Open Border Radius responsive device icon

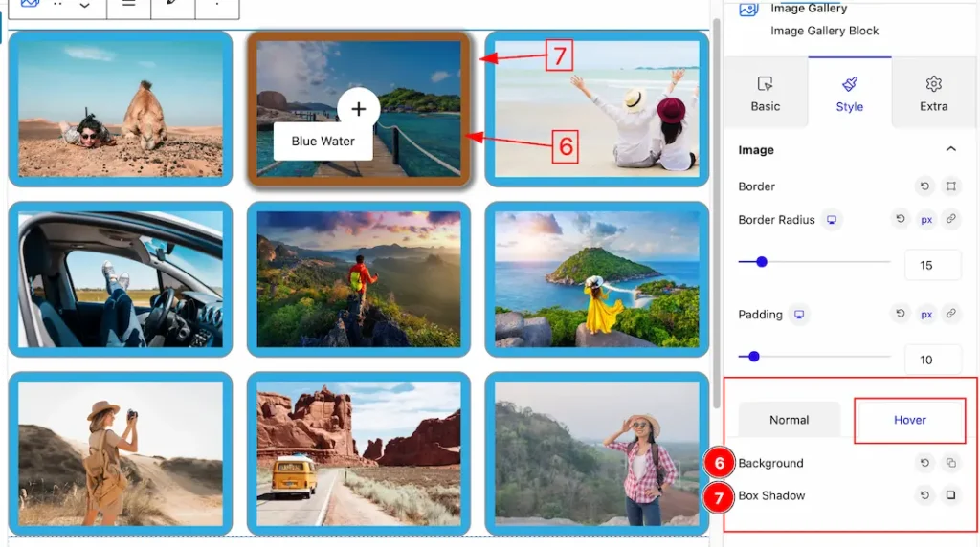pyautogui.click(x=832, y=220)
